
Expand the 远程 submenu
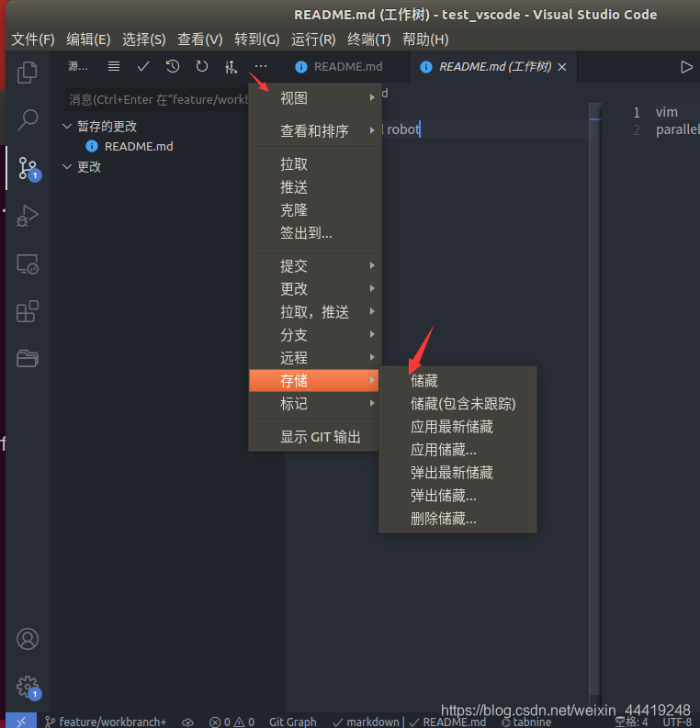click(315, 357)
